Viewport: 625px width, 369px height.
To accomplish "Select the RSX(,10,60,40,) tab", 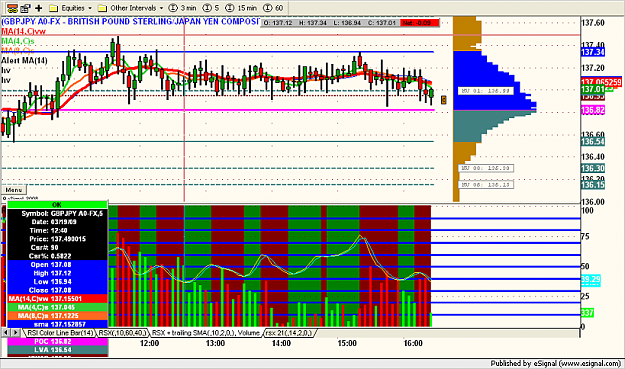I will pos(122,332).
